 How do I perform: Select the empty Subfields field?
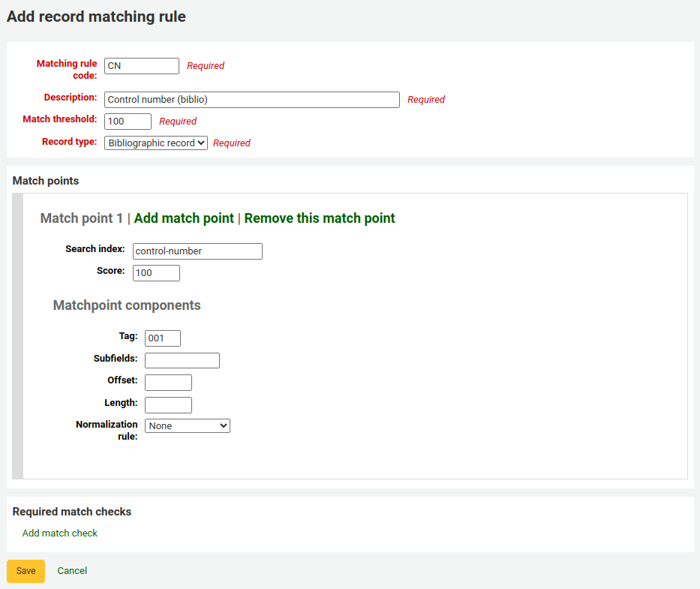pos(182,360)
